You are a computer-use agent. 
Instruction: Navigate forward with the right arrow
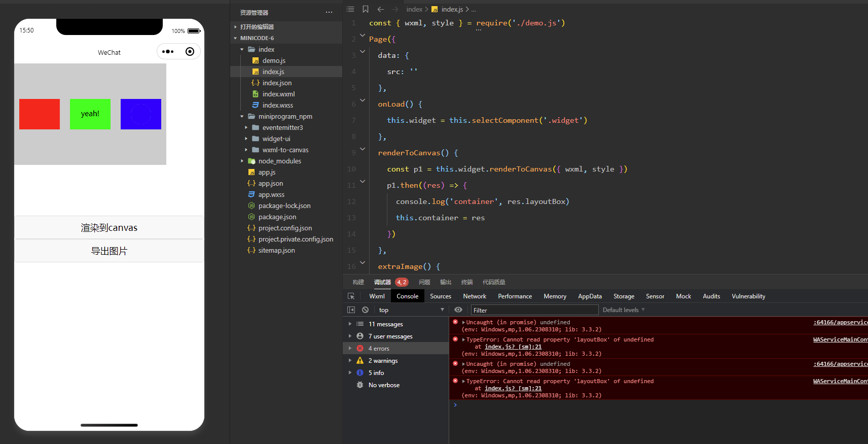pos(395,9)
